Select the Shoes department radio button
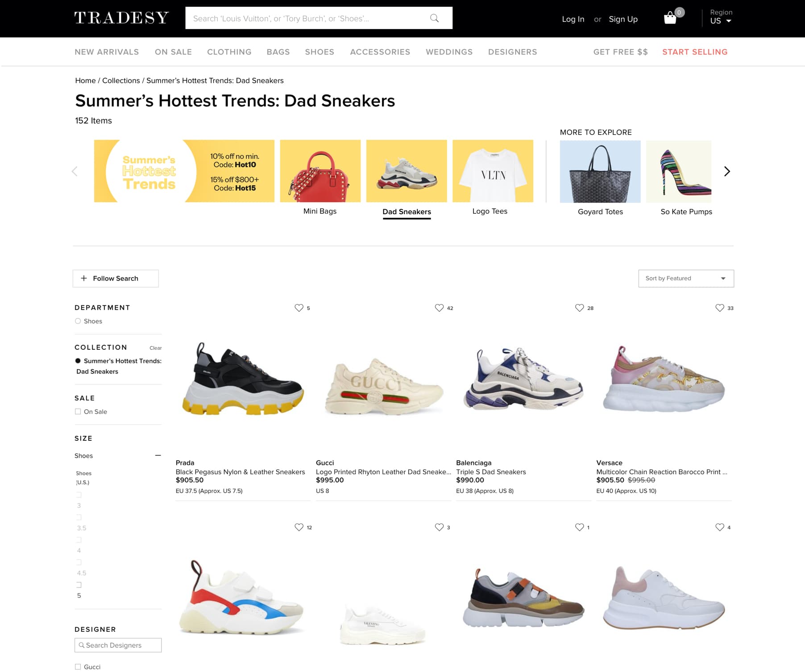The image size is (805, 672). point(78,321)
